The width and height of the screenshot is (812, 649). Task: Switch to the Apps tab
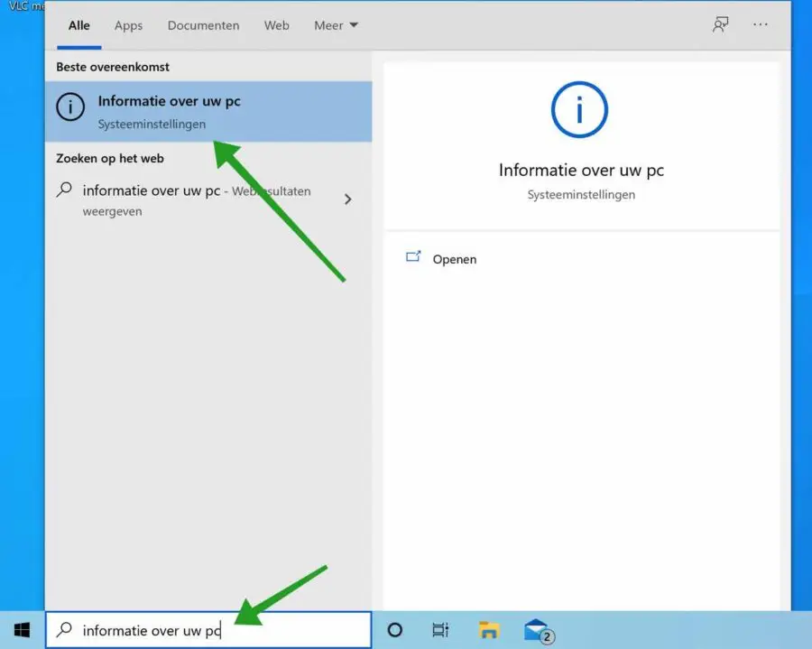128,25
